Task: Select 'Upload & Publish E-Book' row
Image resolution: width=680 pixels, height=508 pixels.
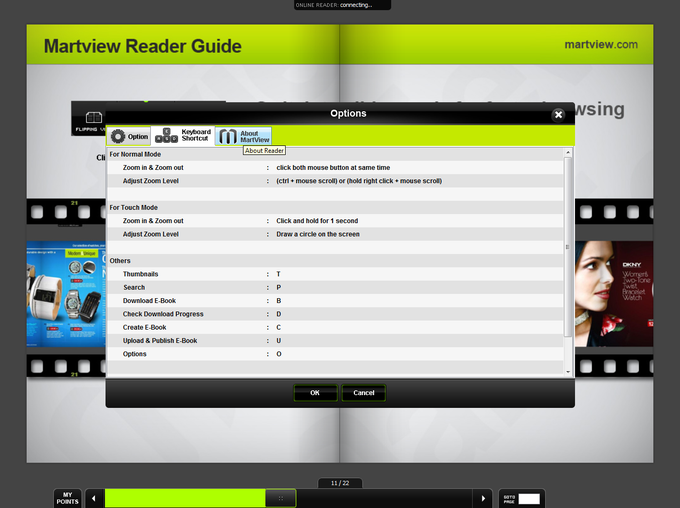Action: 335,341
